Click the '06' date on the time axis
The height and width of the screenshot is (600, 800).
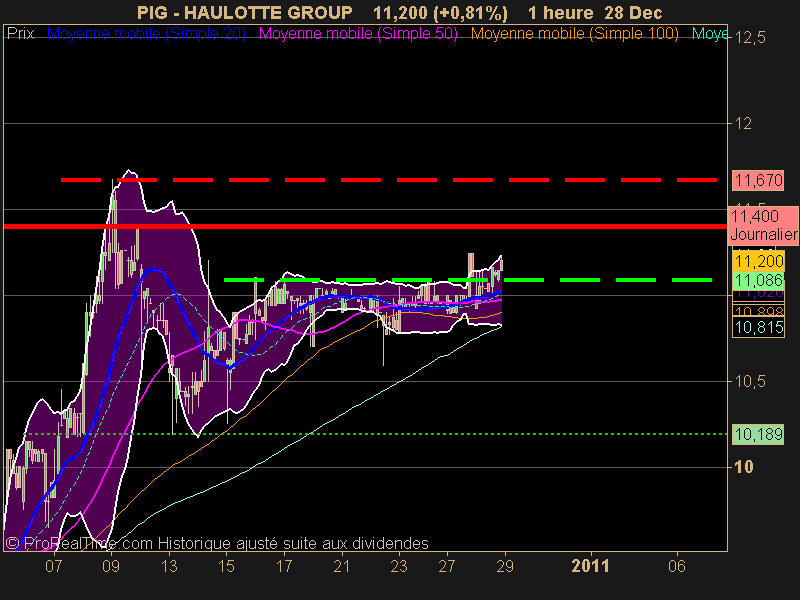pos(677,566)
